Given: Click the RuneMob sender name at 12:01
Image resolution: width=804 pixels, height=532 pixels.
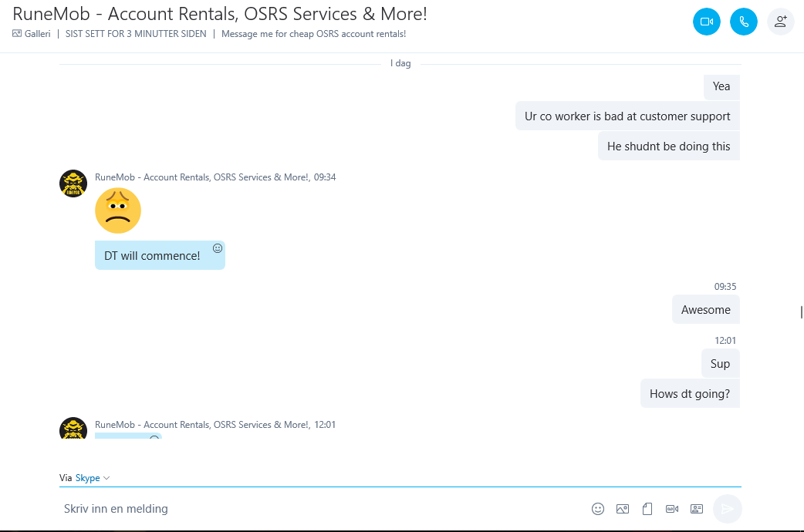Looking at the screenshot, I should [202, 425].
